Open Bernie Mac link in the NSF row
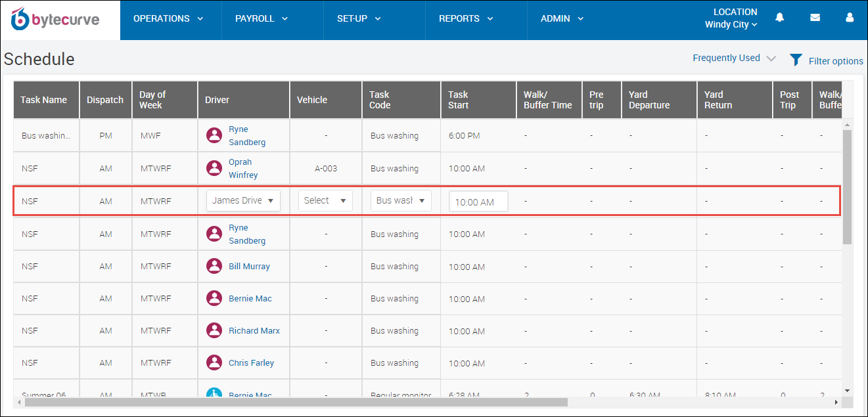The image size is (868, 417). (x=250, y=299)
